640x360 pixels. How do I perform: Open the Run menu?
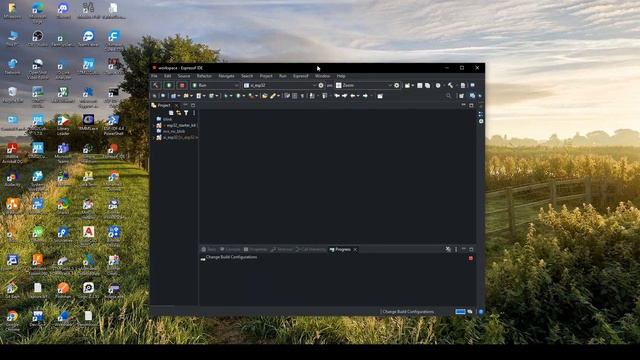click(x=282, y=76)
